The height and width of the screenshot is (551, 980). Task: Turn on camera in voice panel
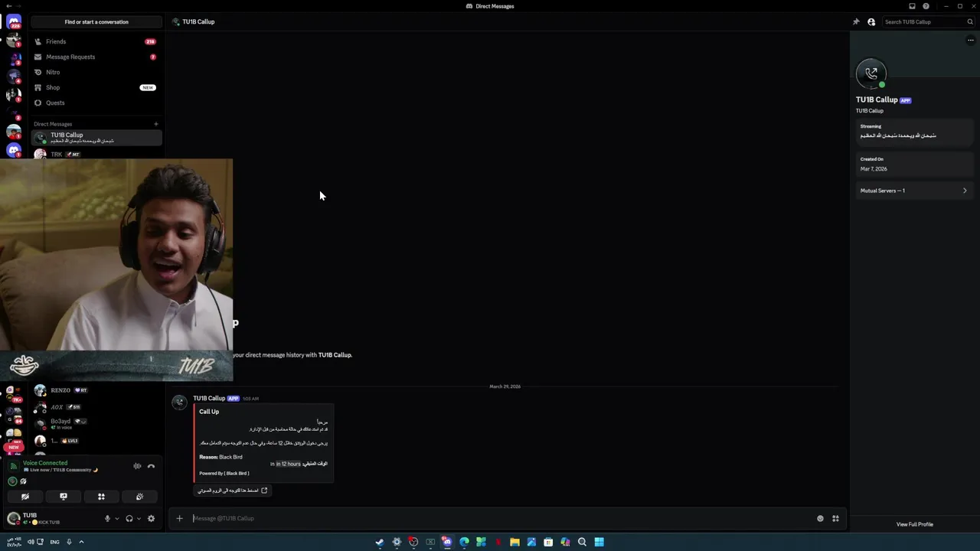click(25, 497)
